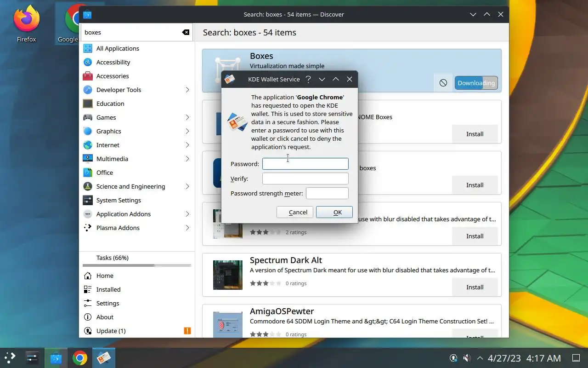
Task: Click the Science and Engineering icon
Action: click(x=88, y=186)
